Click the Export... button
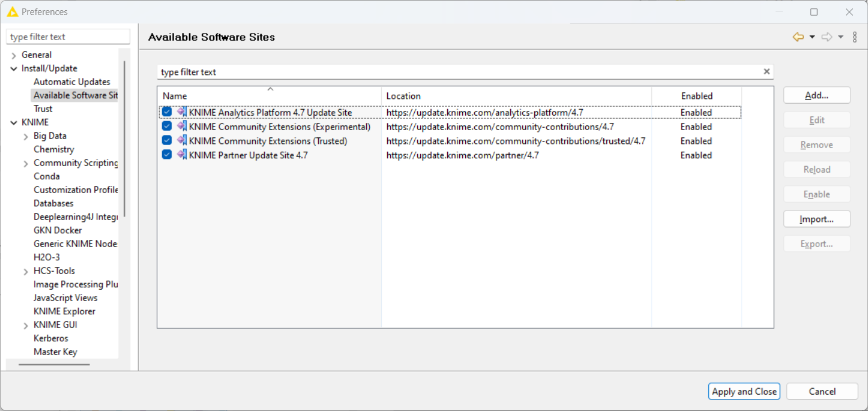868x411 pixels. (x=817, y=244)
